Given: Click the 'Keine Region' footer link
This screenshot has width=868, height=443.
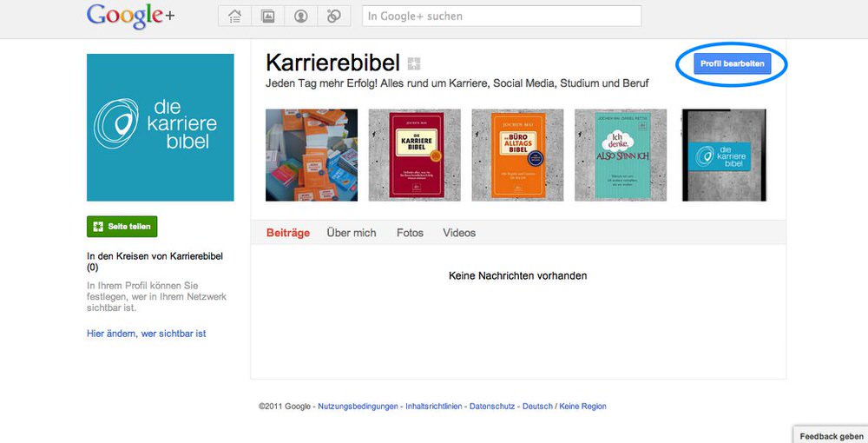Looking at the screenshot, I should (582, 407).
